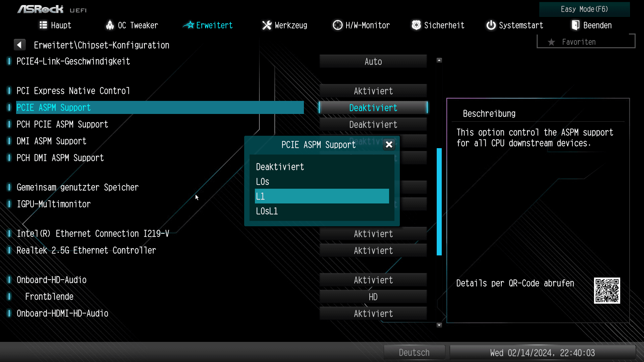Open Realtek 2.5G Ethernet Aktiviert dropdown

(373, 251)
